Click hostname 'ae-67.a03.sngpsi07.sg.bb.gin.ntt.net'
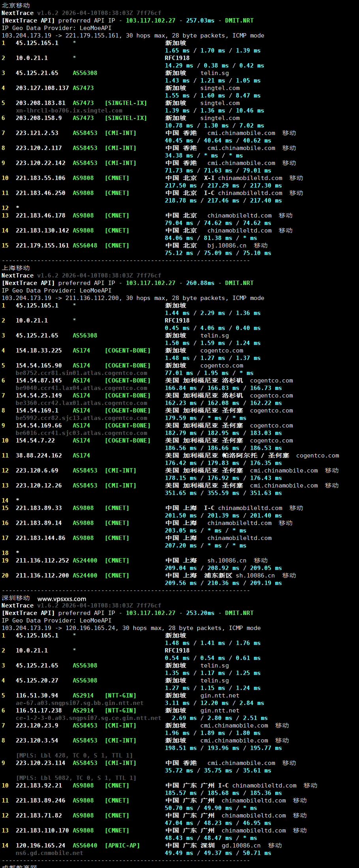Image resolution: width=359 pixels, height=868 pixels. [x=80, y=703]
